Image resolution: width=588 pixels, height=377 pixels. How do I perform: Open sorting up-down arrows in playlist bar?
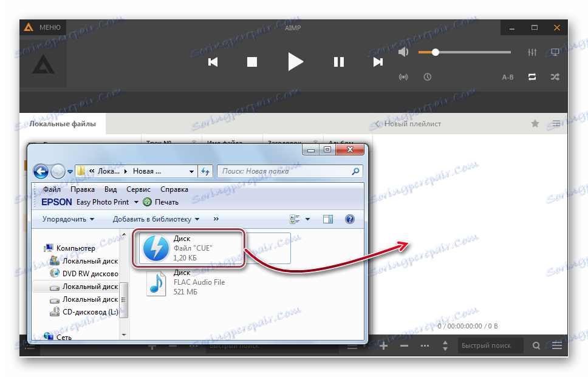pos(445,345)
